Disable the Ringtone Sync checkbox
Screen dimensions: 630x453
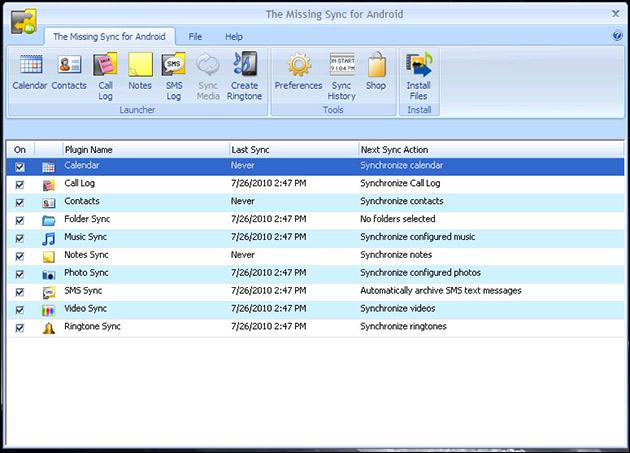tap(20, 328)
